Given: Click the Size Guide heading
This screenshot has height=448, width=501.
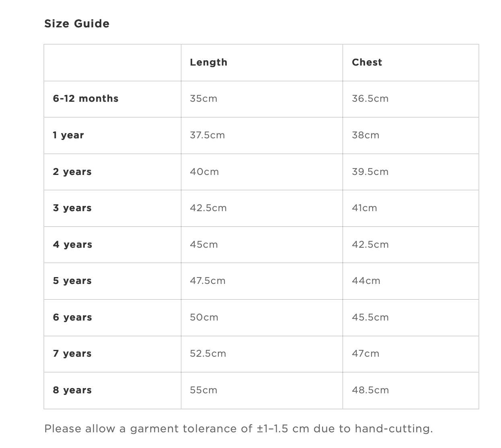Looking at the screenshot, I should point(76,24).
